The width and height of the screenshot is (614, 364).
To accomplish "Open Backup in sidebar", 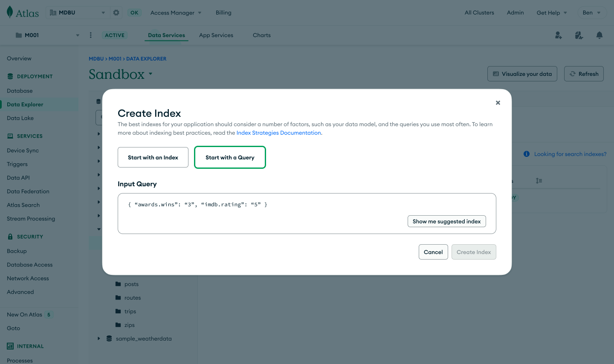I will click(x=17, y=251).
